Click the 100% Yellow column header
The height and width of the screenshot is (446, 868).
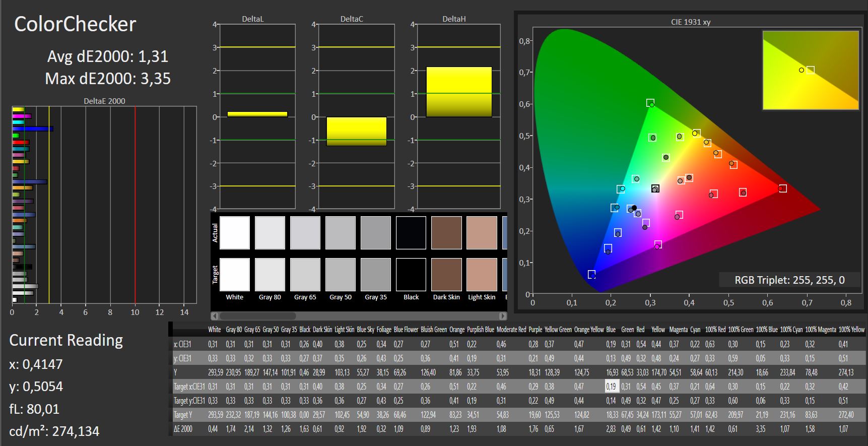tap(851, 330)
